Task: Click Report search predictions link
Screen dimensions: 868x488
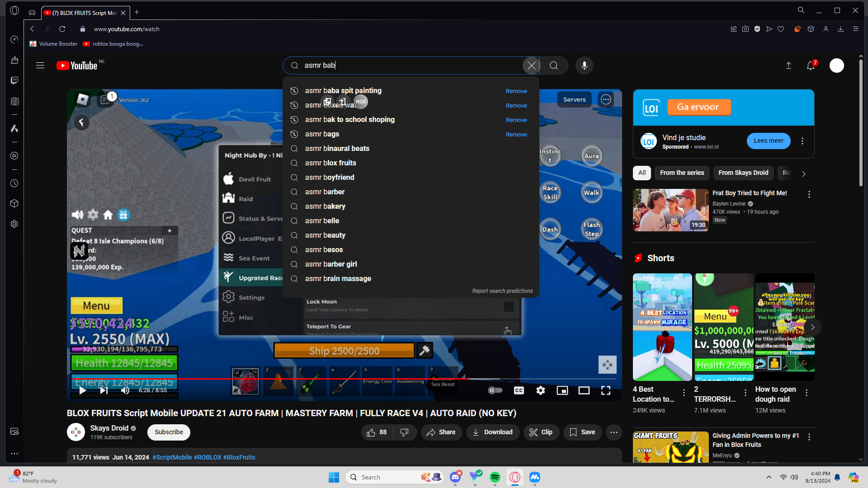Action: tap(503, 291)
